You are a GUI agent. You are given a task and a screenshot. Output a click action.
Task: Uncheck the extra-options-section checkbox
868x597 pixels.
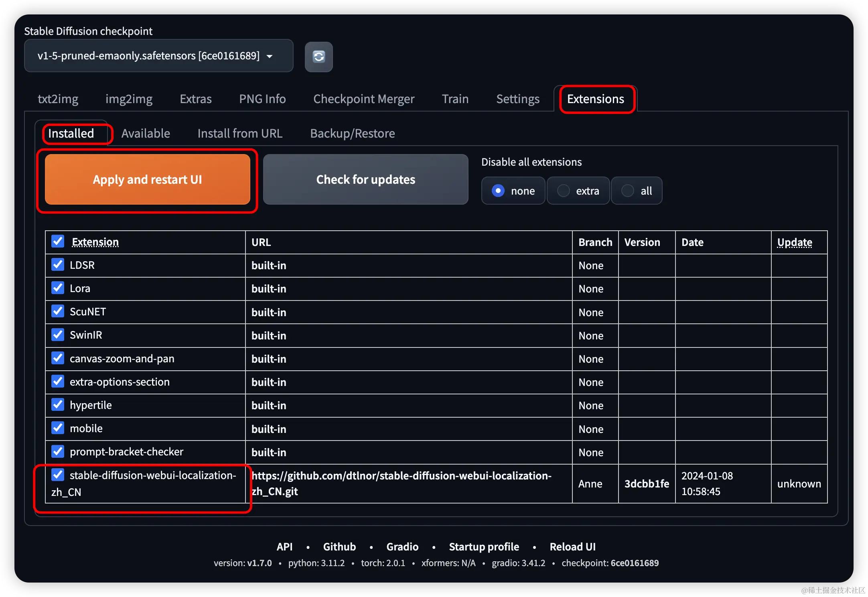(58, 381)
